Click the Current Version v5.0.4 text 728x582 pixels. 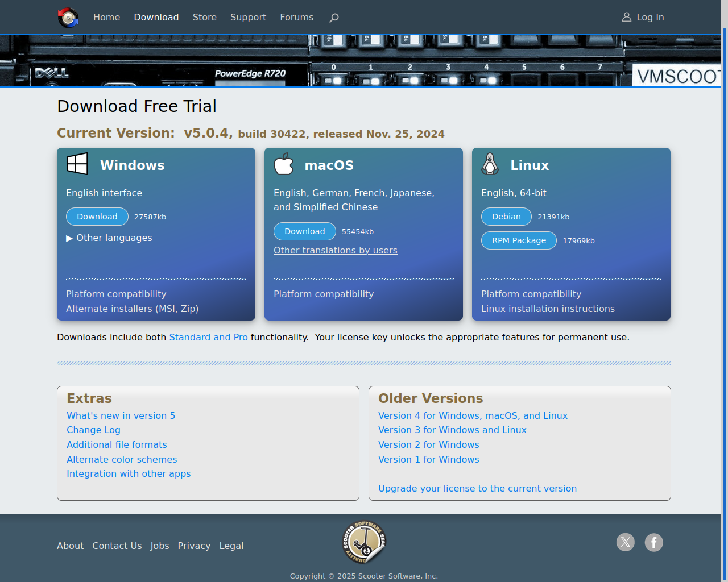(251, 133)
